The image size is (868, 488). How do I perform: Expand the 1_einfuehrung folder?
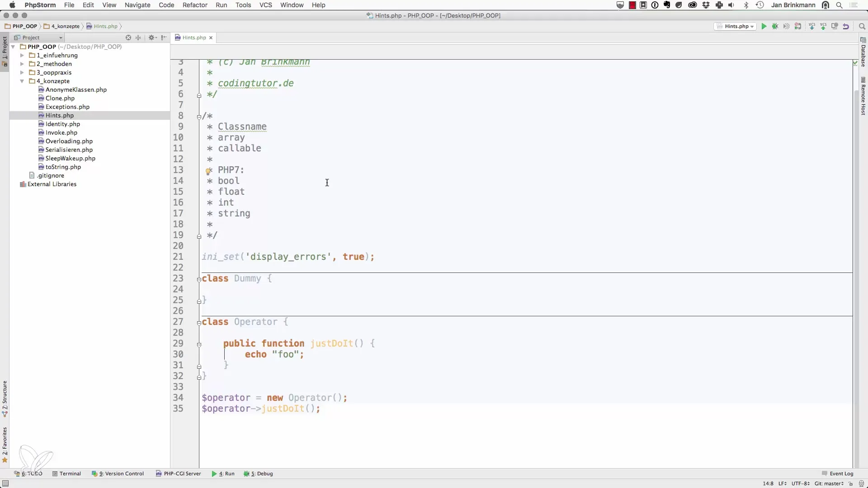click(22, 55)
